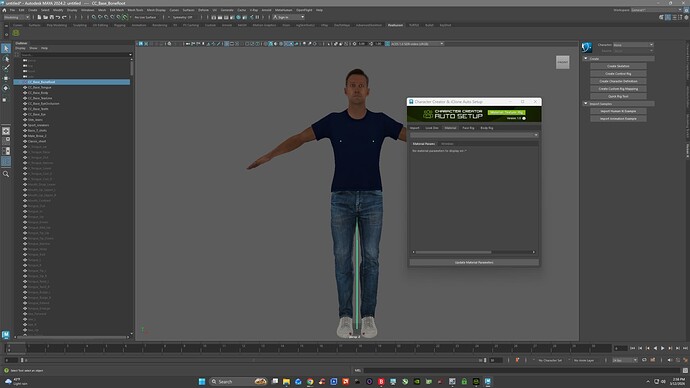Open File Explorer from the taskbar
690x388 pixels.
coord(286,381)
